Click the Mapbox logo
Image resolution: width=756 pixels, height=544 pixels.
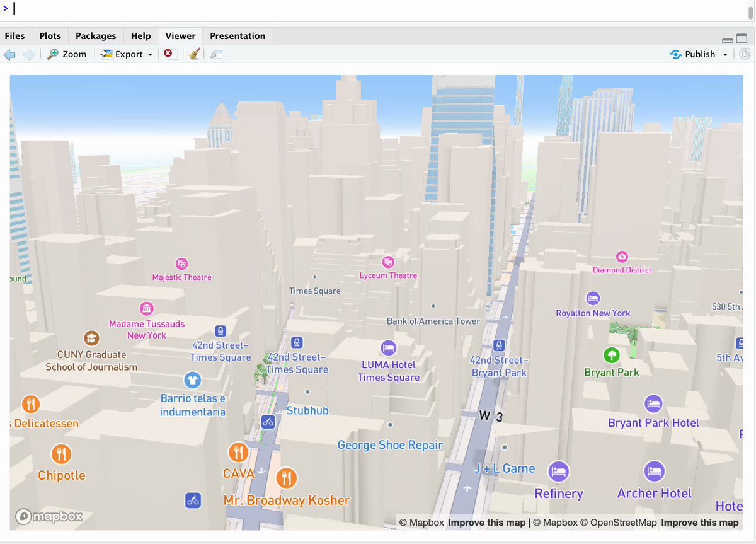49,517
